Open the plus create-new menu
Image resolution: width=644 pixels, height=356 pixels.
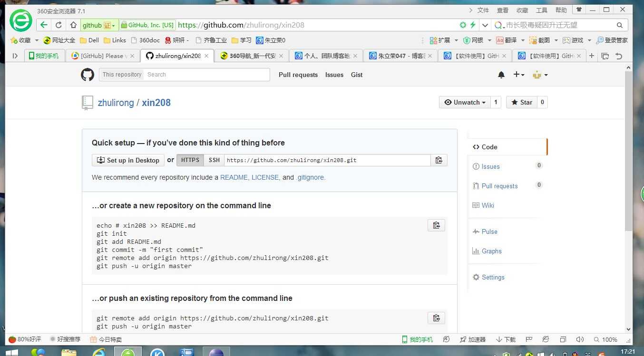(x=518, y=75)
